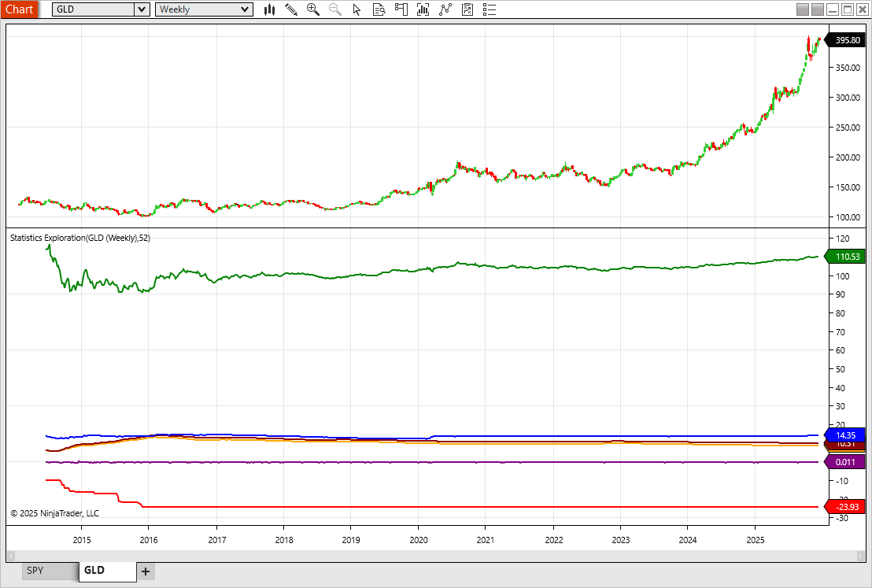Toggle the second gray link button
872x588 pixels.
[x=818, y=9]
